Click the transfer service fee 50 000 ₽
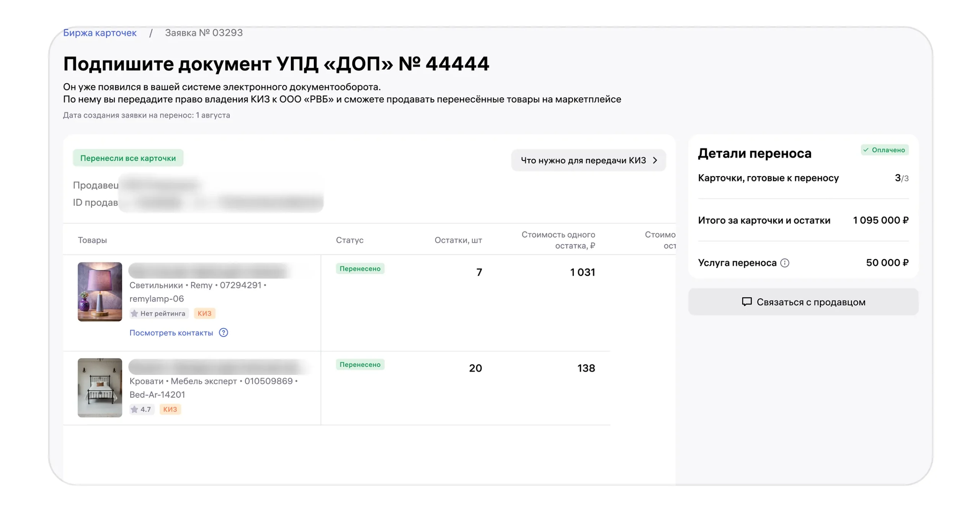 pos(887,262)
